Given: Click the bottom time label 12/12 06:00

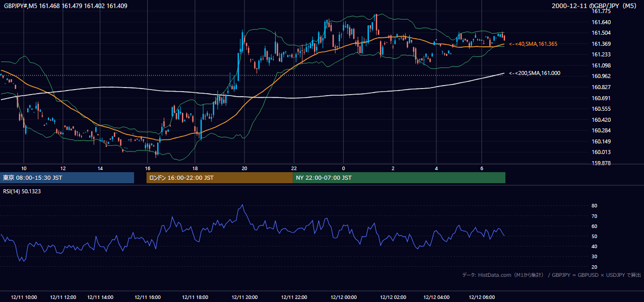Looking at the screenshot, I should pos(482,297).
